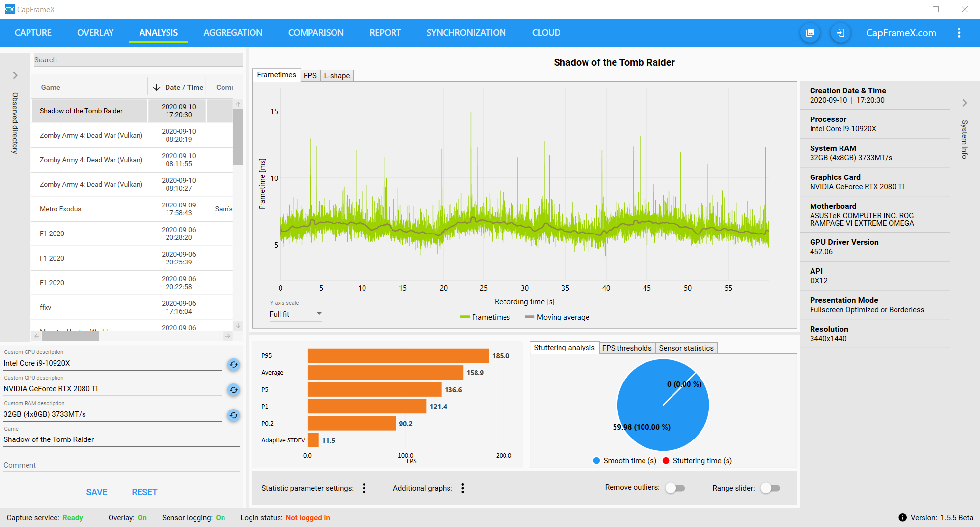
Task: Click the RESET button
Action: tap(144, 492)
